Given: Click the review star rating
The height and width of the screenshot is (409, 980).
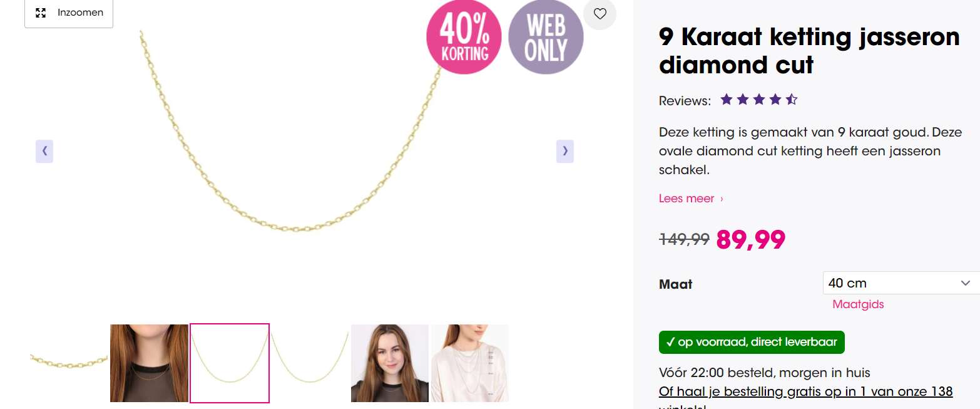Looking at the screenshot, I should point(758,100).
